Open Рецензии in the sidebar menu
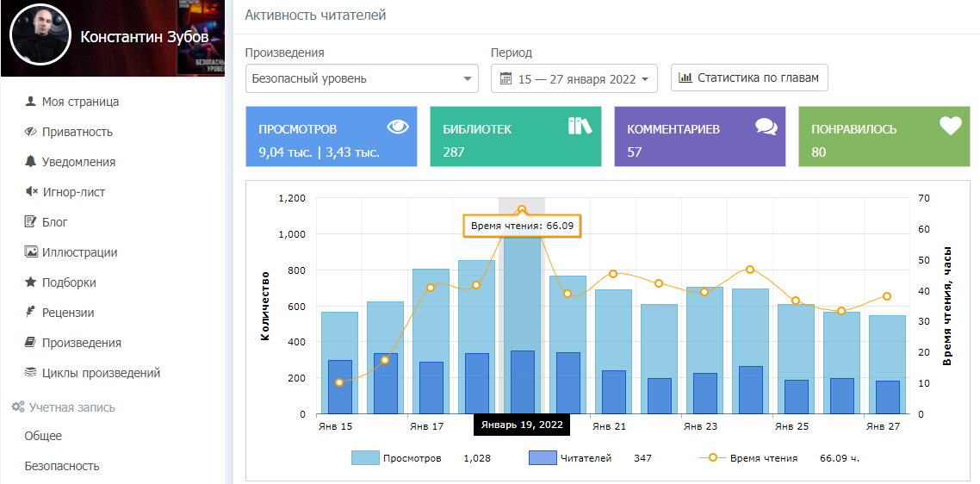Image resolution: width=980 pixels, height=484 pixels. (68, 313)
